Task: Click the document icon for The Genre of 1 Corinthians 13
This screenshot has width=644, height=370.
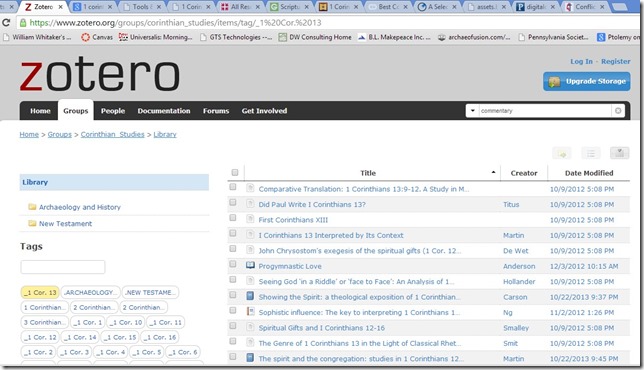Action: 250,342
